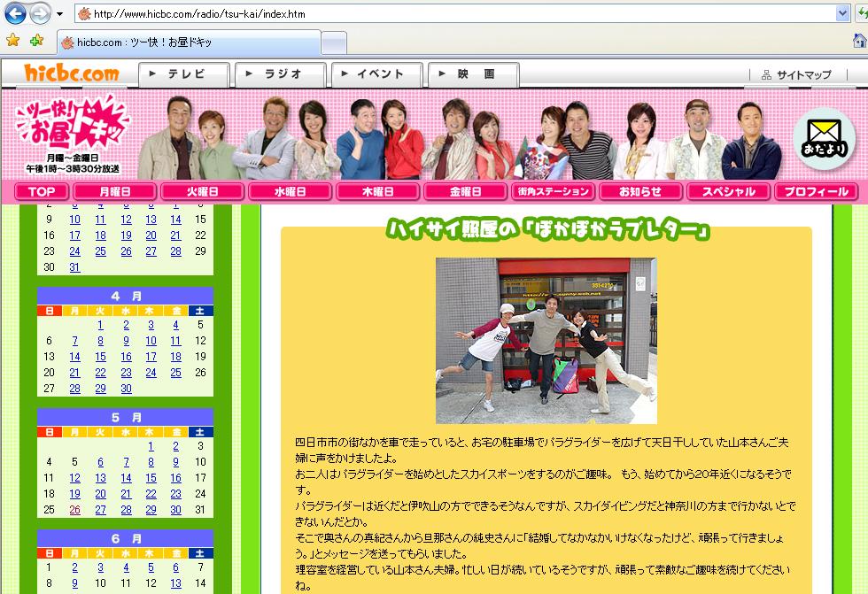Click the browser Forward arrow button
Viewport: 868px width, 594px height.
39,13
